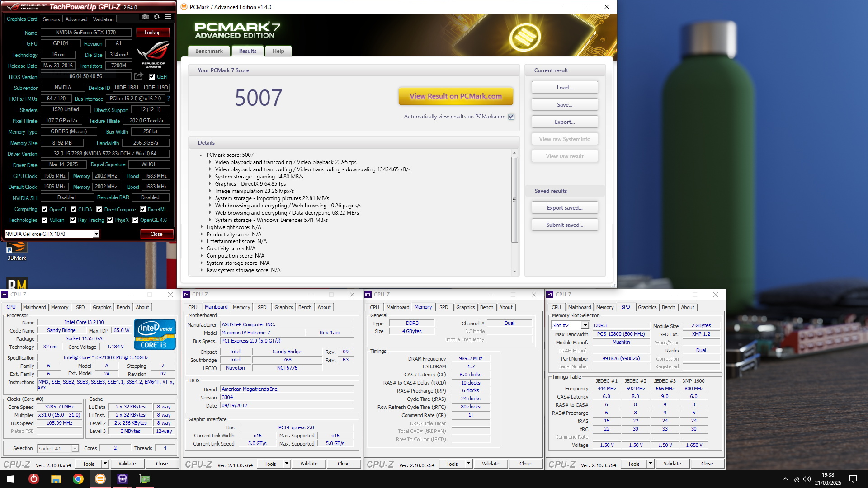Select the CPU-Z taskbar icon
868x488 pixels.
coord(123,479)
